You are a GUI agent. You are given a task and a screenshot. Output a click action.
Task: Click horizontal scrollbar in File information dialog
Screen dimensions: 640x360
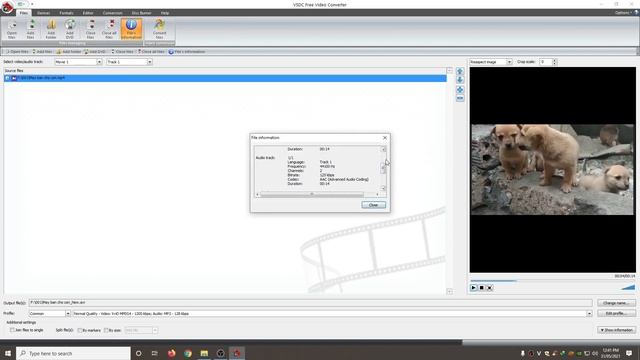[317, 194]
